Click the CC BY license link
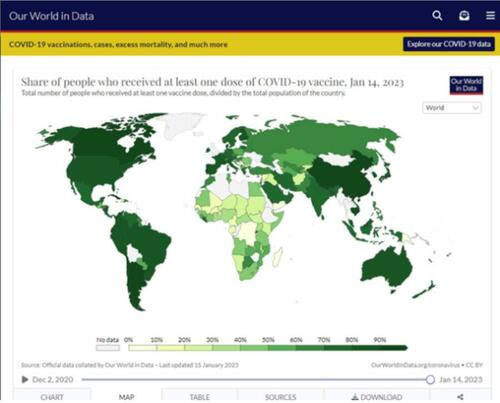 pyautogui.click(x=474, y=365)
